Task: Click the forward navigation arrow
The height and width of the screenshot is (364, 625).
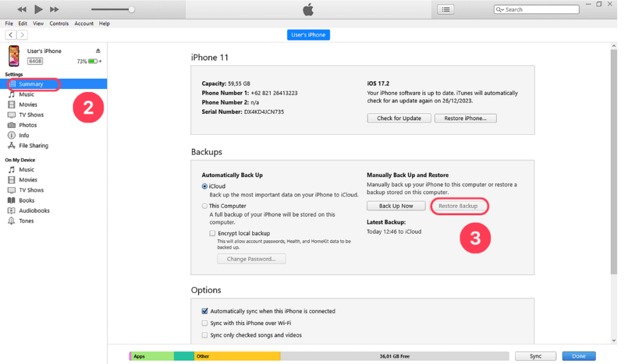Action: (x=21, y=35)
